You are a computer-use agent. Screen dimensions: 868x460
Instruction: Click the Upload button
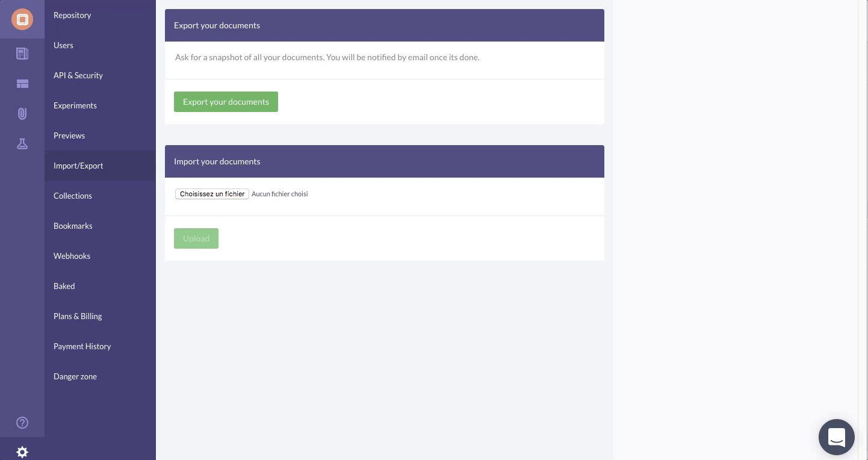(196, 238)
